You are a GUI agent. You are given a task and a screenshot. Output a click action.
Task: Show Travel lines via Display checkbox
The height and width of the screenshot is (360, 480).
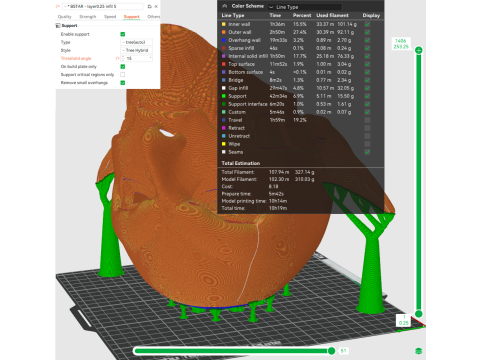point(367,120)
